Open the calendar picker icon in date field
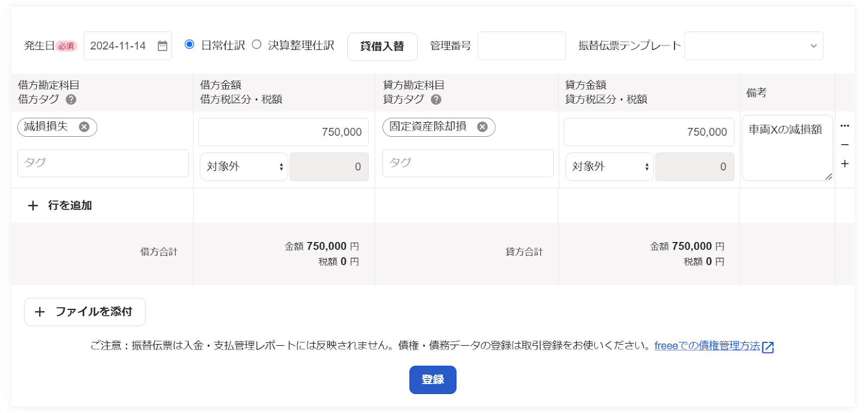 [x=162, y=46]
